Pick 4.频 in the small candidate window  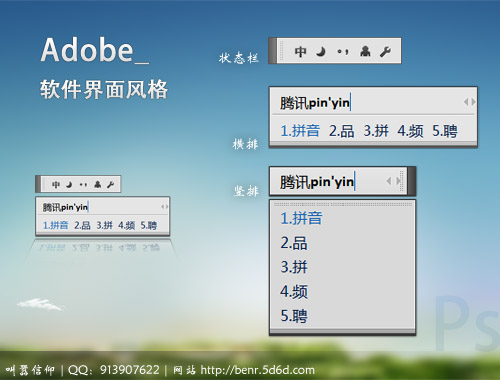click(126, 225)
